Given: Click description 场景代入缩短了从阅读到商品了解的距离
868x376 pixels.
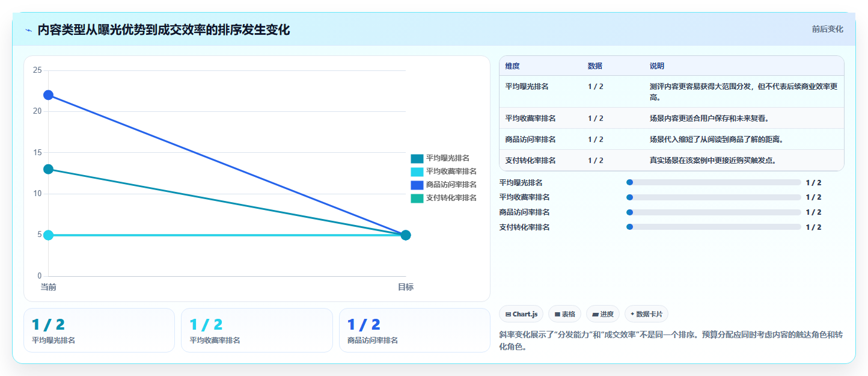Looking at the screenshot, I should (x=717, y=139).
